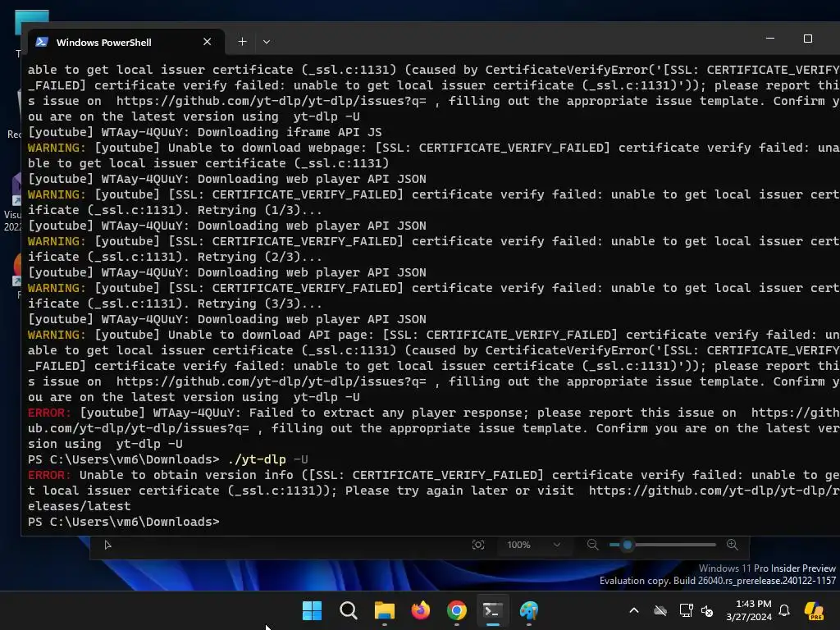The height and width of the screenshot is (630, 840).
Task: Click the muted volume tray icon
Action: click(x=707, y=611)
